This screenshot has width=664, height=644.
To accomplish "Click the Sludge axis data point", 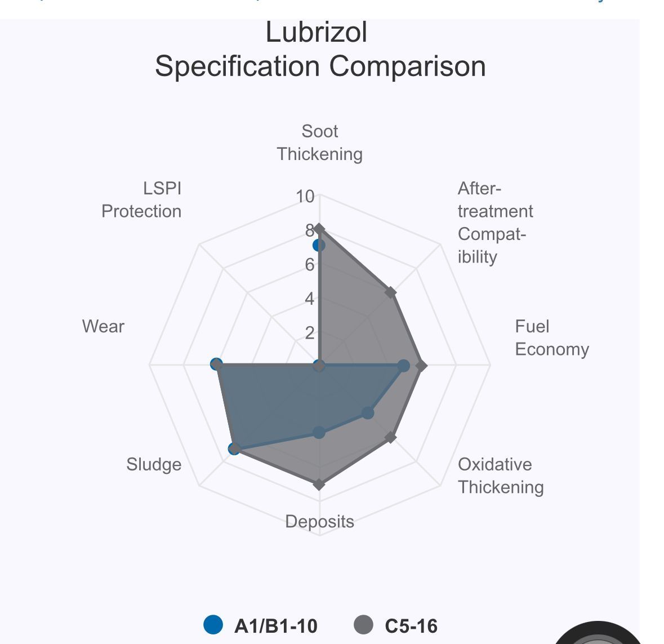I will 235,448.
